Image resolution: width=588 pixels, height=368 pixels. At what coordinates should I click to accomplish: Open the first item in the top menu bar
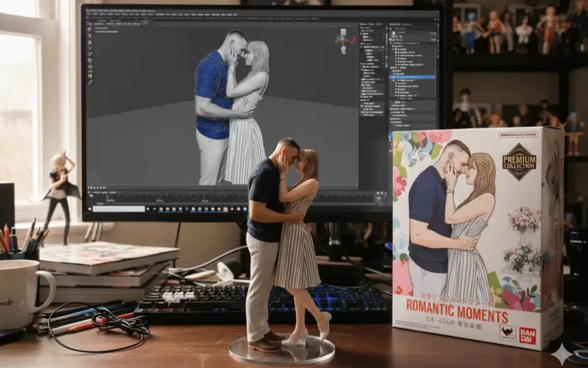(x=90, y=14)
